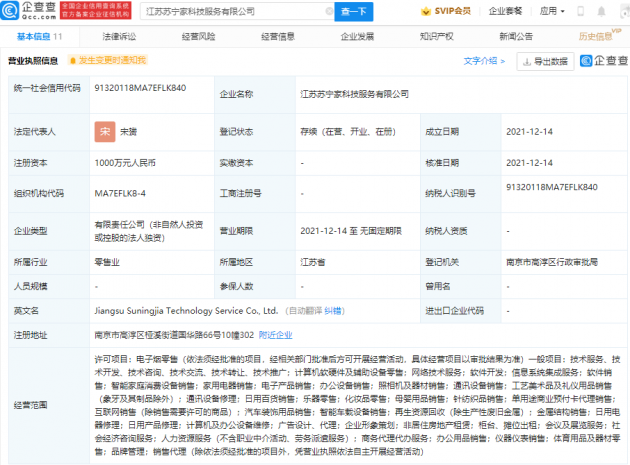The image size is (630, 465).
Task: Select the unified credit code 91320118MA7EFLK840 under 统一社会信用代码
Action: 140,88
